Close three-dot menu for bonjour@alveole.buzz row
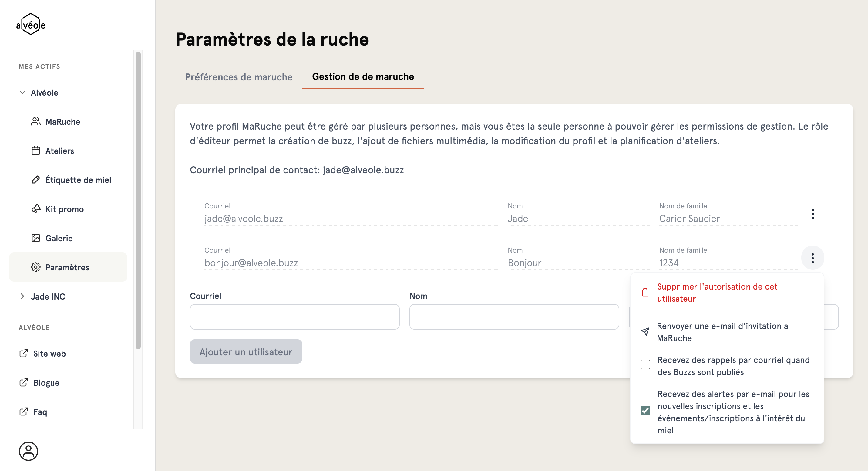Screen dimensions: 868x471 pyautogui.click(x=812, y=258)
